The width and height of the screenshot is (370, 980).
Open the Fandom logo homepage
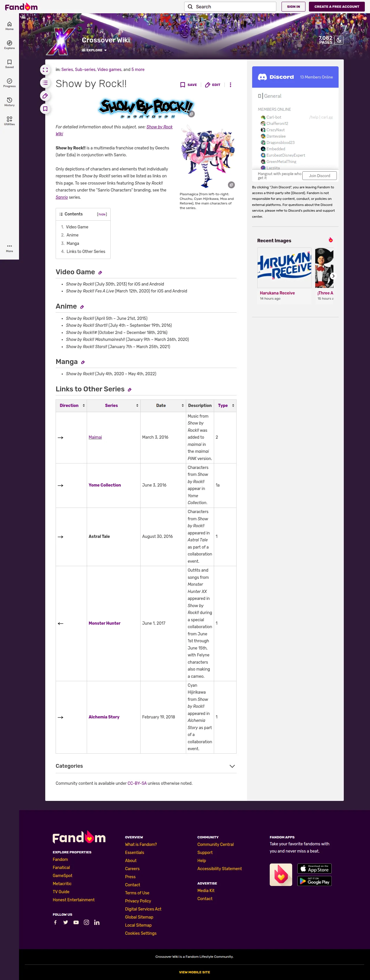21,7
